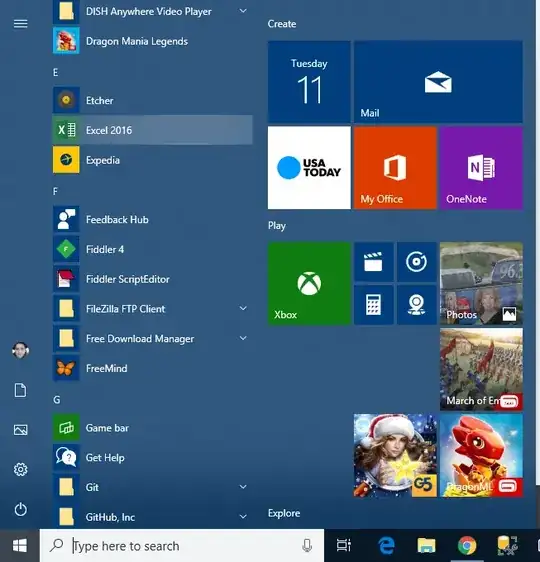Open the yellow tools app on taskbar
Image resolution: width=540 pixels, height=562 pixels.
click(x=507, y=546)
